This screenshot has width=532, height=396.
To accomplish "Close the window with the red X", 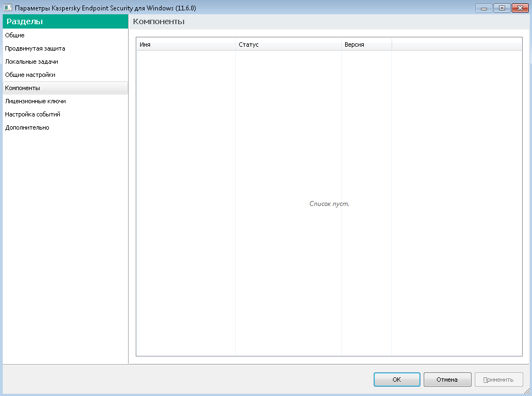I will coord(519,8).
